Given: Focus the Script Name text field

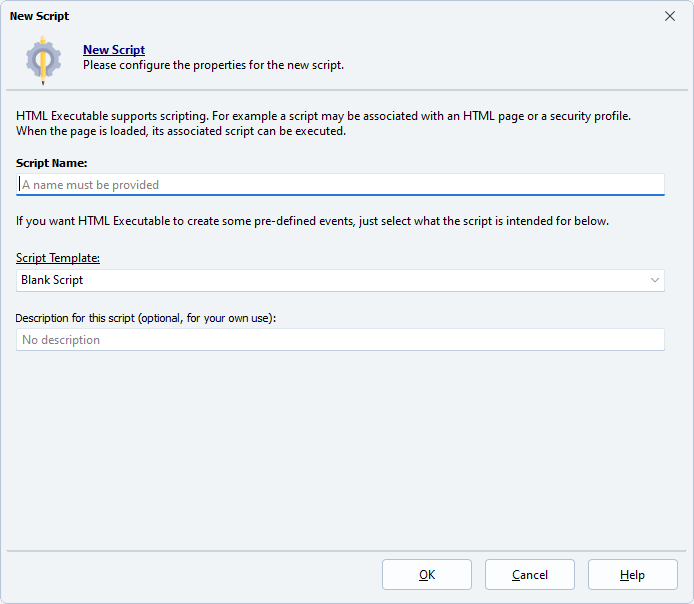Looking at the screenshot, I should (340, 185).
